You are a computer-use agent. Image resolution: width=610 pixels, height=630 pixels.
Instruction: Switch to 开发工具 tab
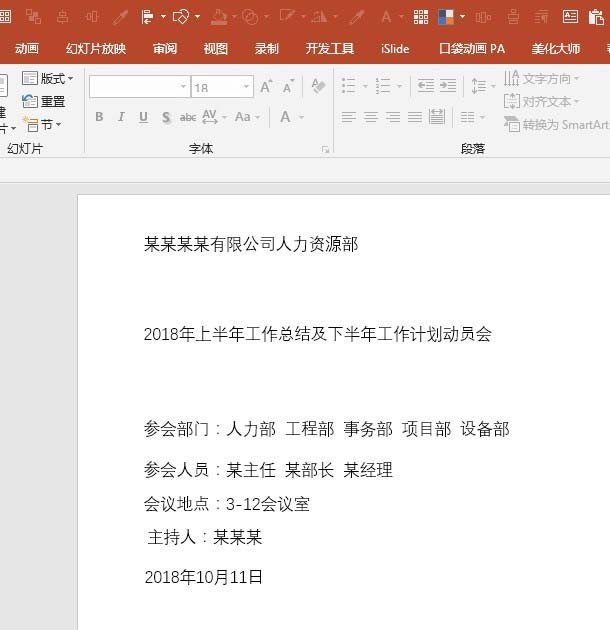pos(330,49)
